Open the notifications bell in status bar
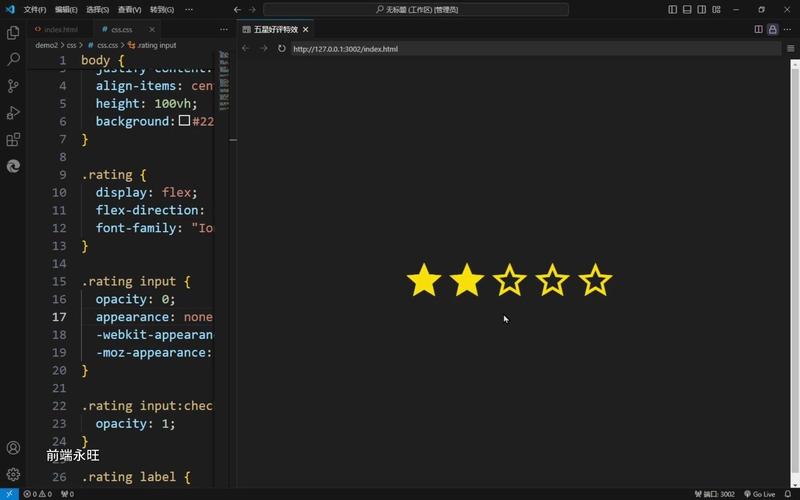The width and height of the screenshot is (800, 500). tap(789, 494)
